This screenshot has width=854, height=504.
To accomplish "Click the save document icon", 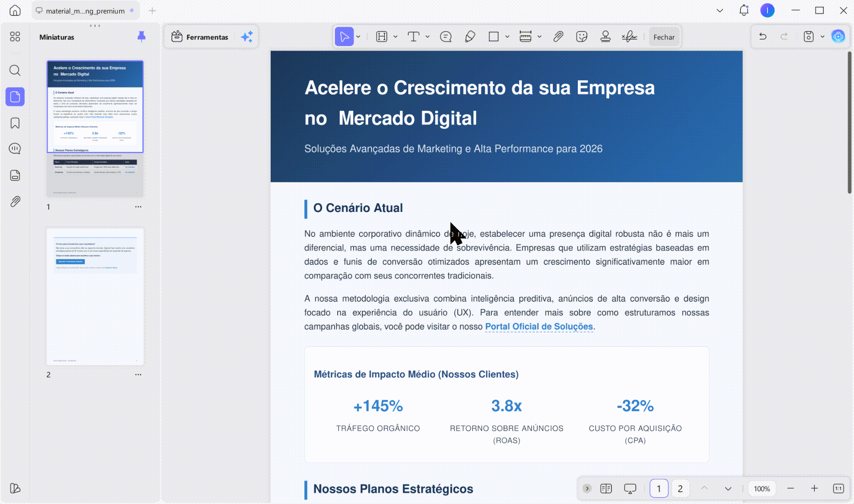I will (808, 36).
